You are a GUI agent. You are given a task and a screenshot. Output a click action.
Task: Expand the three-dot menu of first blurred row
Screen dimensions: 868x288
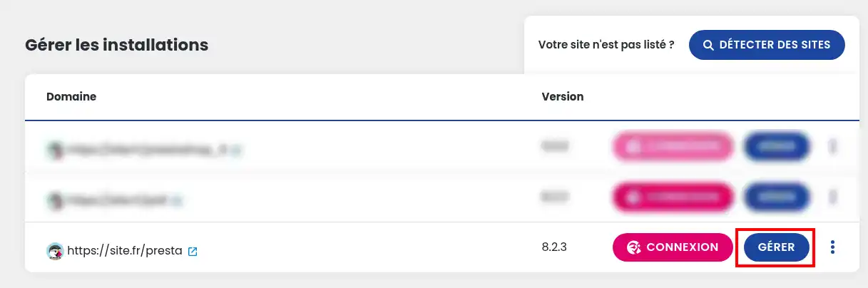pos(832,148)
